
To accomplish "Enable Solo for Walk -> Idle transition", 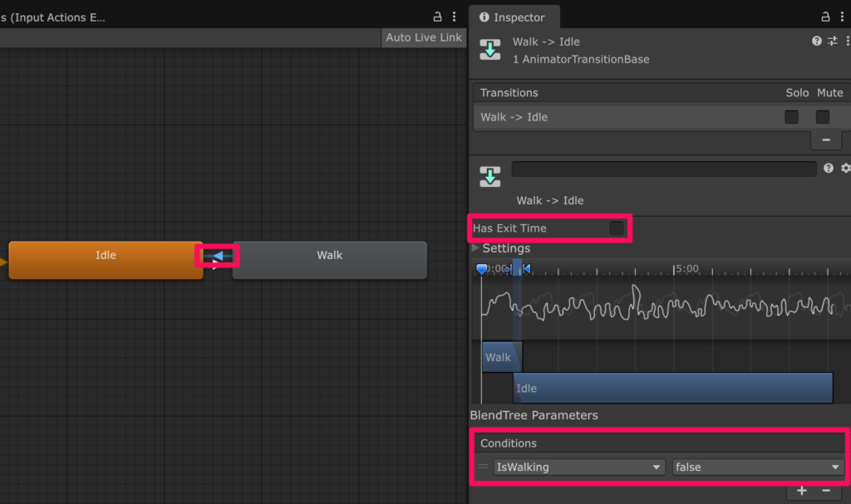I will (x=791, y=117).
